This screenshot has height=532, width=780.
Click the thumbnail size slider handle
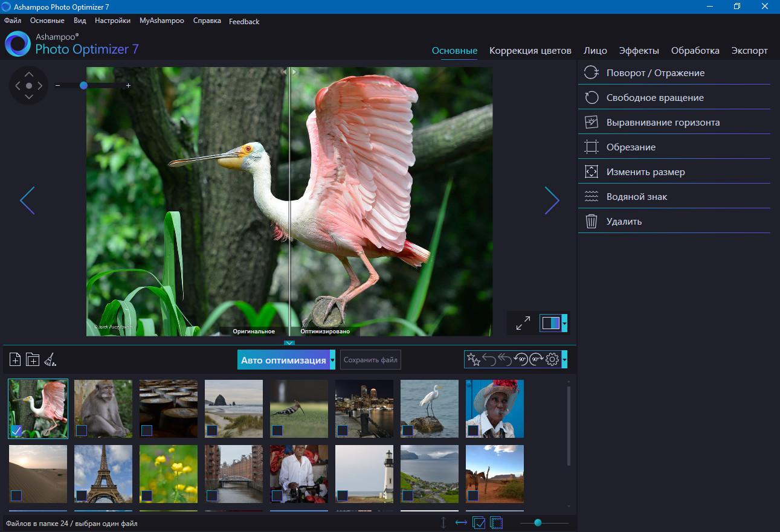(538, 523)
